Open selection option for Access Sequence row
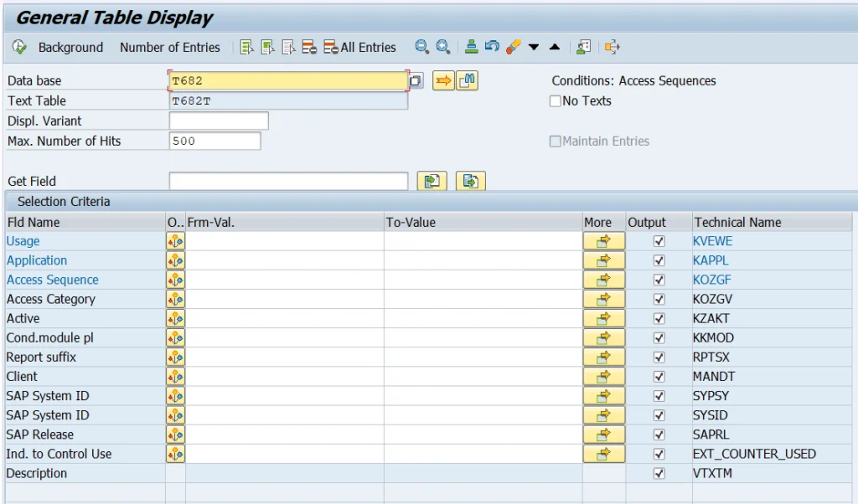858x504 pixels. [x=176, y=280]
